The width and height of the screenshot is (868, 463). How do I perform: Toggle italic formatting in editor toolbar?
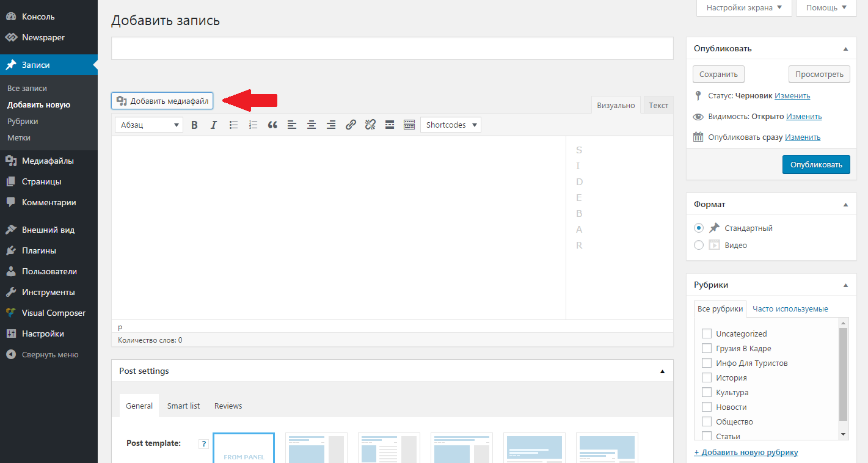[214, 125]
